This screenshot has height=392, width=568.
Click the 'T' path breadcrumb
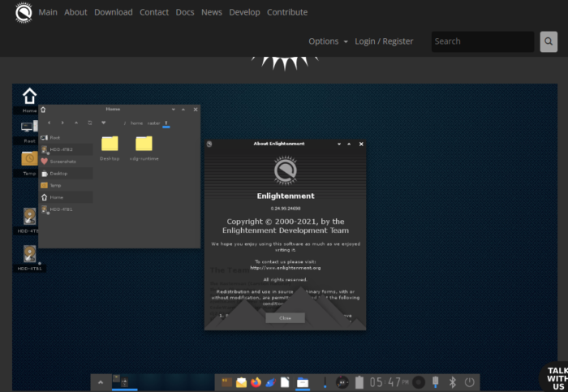(166, 123)
